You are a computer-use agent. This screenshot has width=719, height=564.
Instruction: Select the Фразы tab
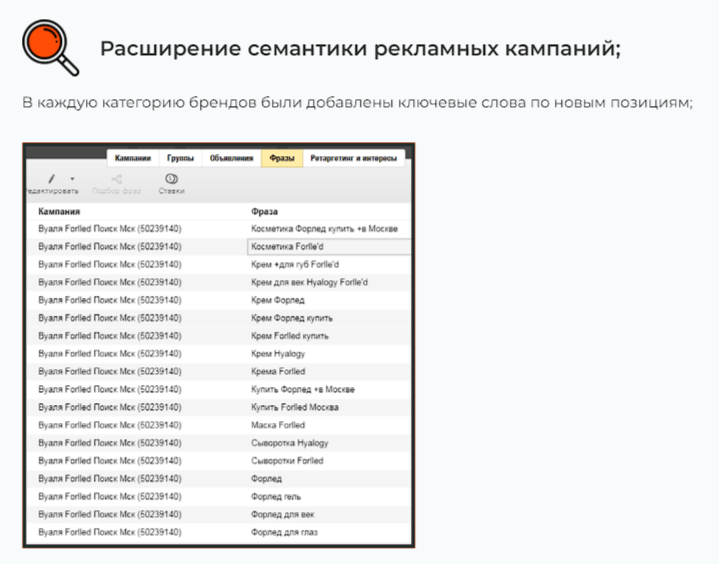click(x=282, y=158)
